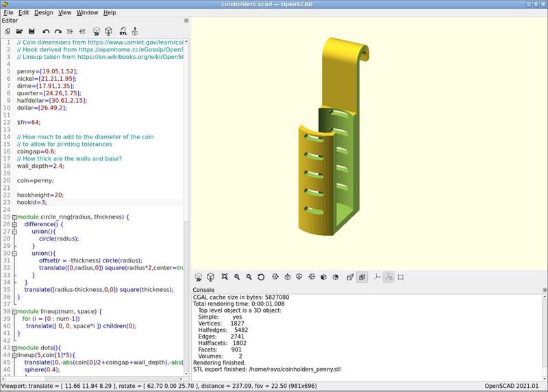Toggle Orthogonal projection in viewport toolbar
The width and height of the screenshot is (548, 392).
362,278
